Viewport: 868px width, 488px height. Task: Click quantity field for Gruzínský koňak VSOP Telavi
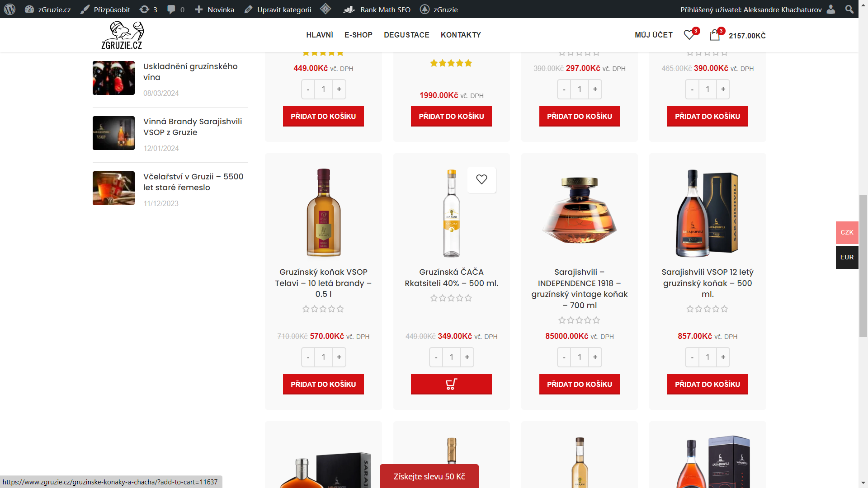point(324,357)
